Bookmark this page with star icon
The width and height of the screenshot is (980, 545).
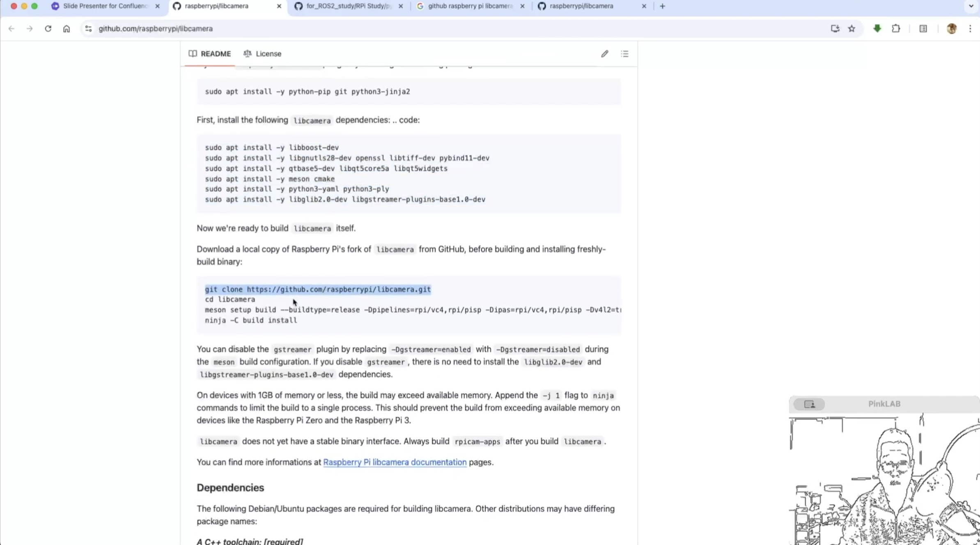tap(852, 28)
